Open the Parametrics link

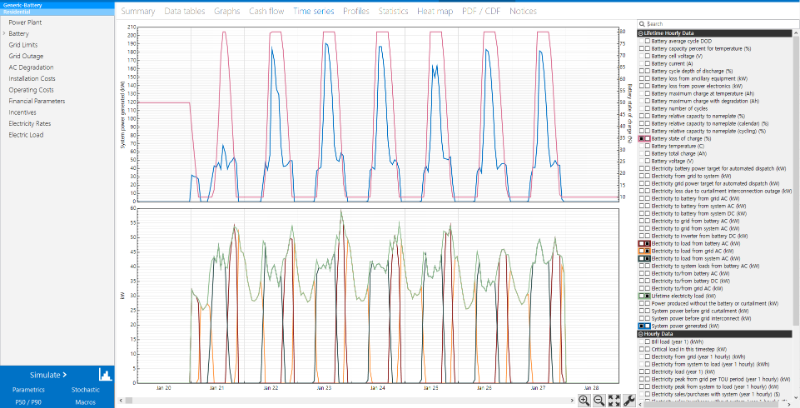tap(28, 389)
